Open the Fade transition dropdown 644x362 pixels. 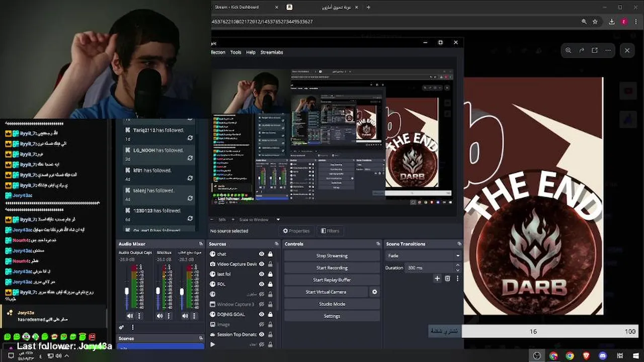point(423,255)
